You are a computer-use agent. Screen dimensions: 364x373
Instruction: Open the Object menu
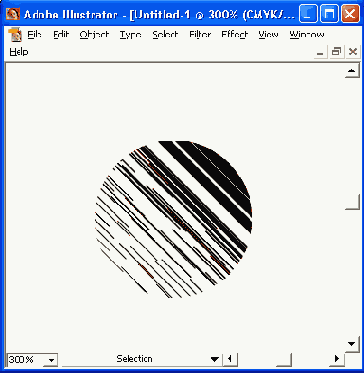coord(94,35)
